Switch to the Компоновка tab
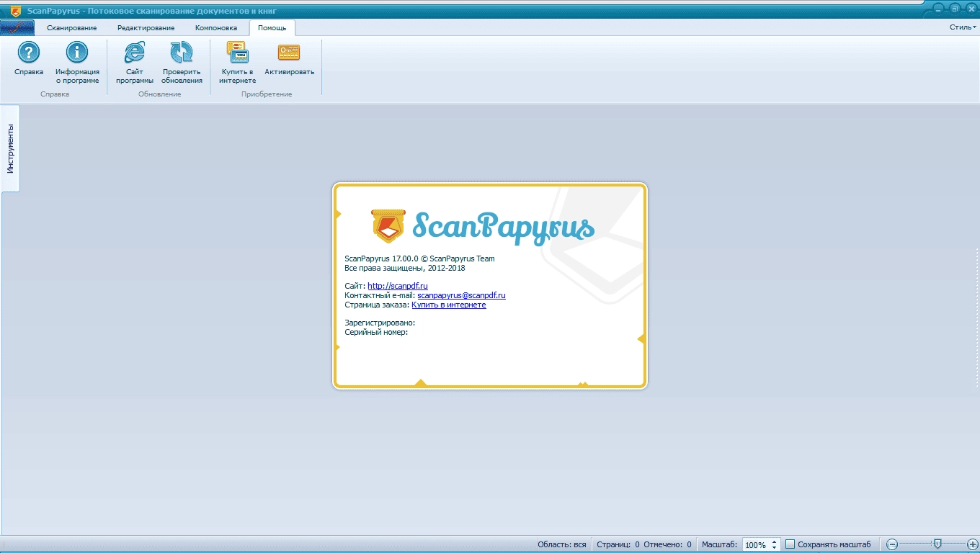This screenshot has height=553, width=980. click(x=216, y=27)
